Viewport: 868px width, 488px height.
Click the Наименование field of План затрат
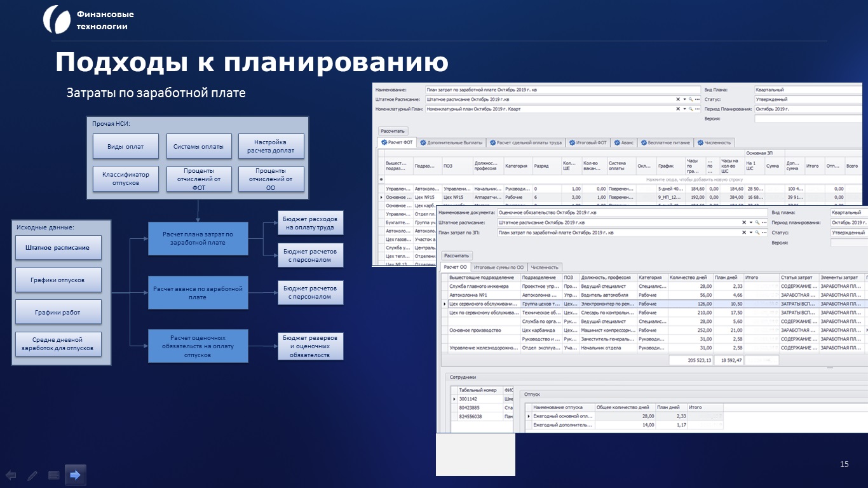(x=562, y=90)
